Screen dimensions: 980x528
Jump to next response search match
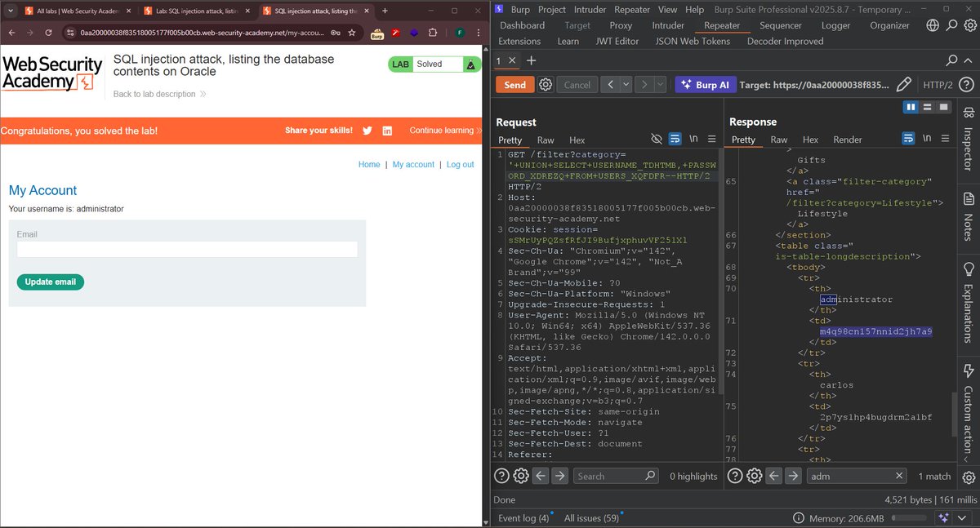(x=793, y=476)
